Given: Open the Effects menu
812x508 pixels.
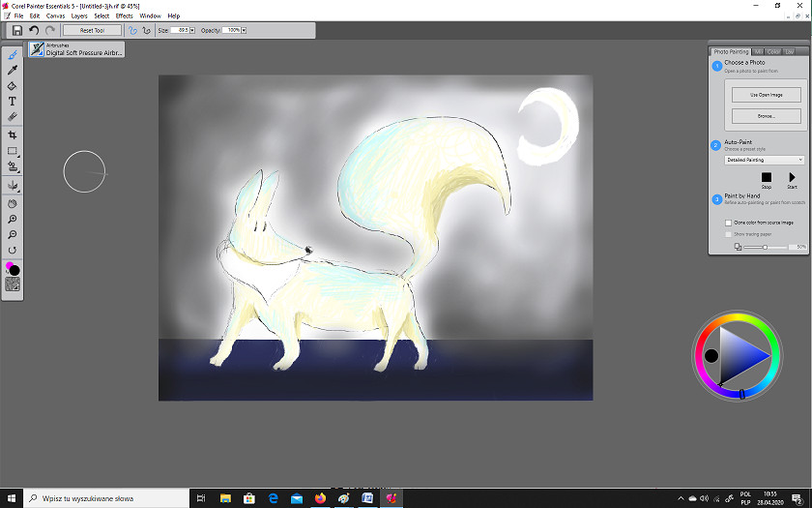Looking at the screenshot, I should pos(125,16).
